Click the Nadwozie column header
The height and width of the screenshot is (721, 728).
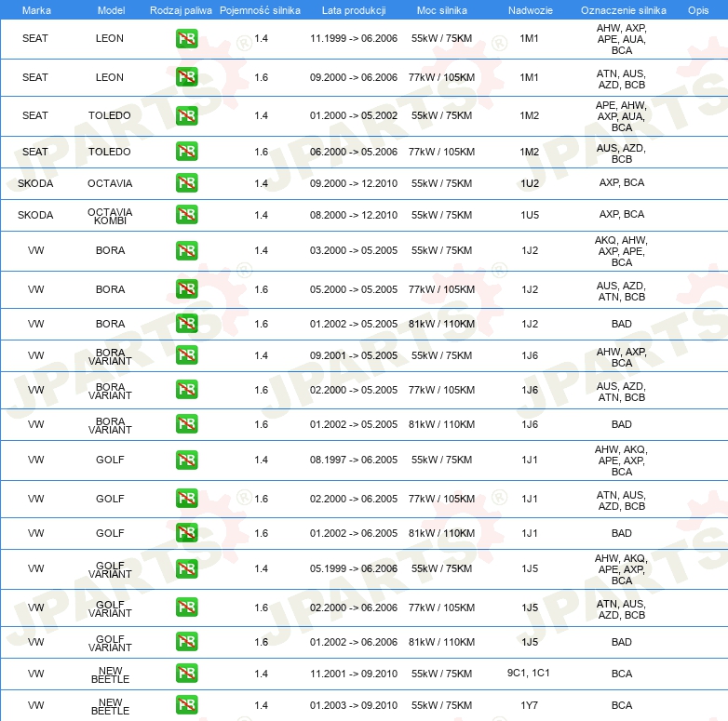coord(531,10)
